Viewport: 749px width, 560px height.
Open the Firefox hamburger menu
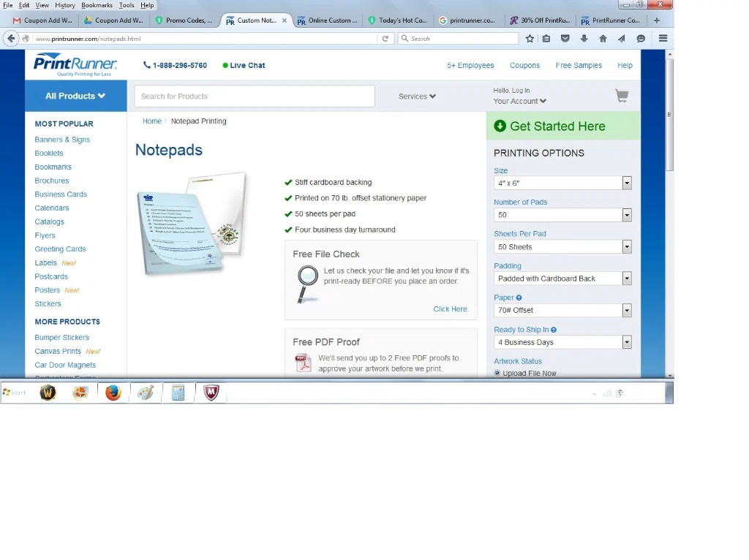[x=663, y=38]
